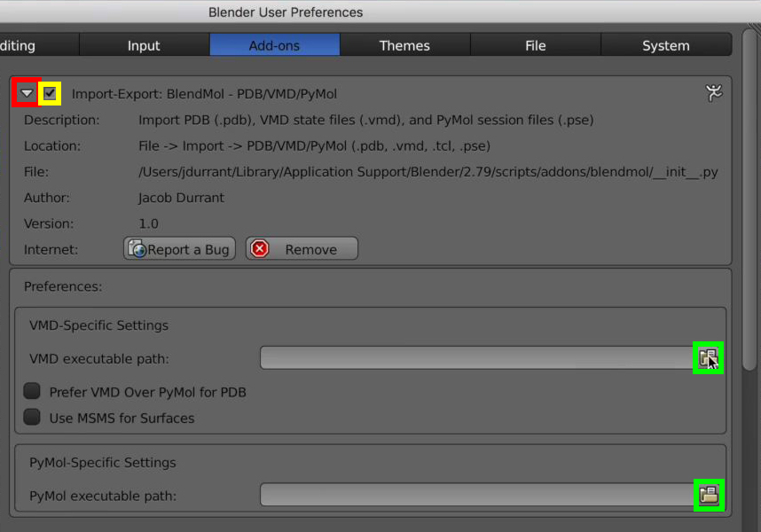Select the Add-ons tab
Image resolution: width=761 pixels, height=532 pixels.
[x=275, y=45]
